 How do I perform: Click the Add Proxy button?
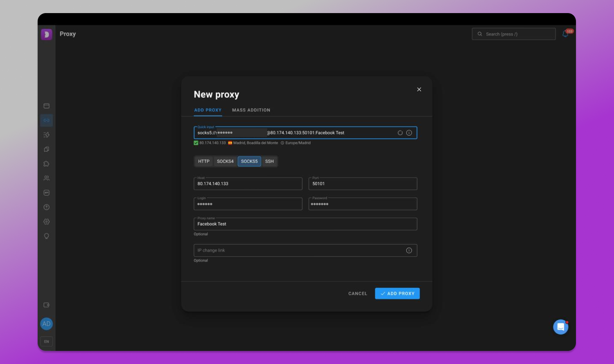[397, 294]
